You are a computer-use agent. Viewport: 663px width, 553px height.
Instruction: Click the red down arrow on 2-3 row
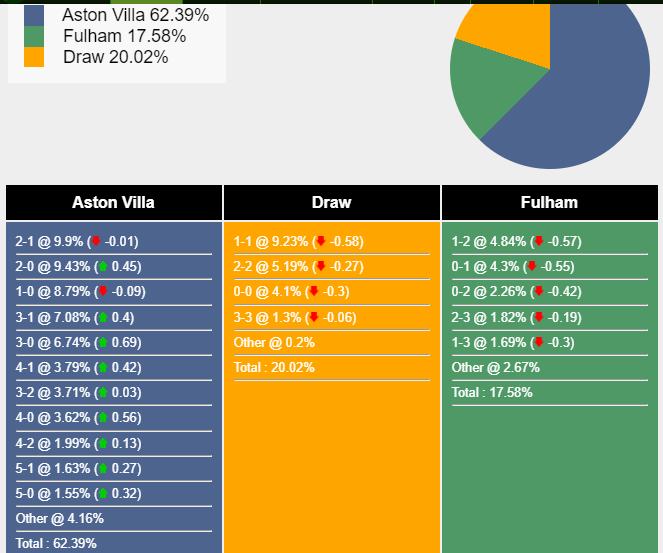[539, 317]
